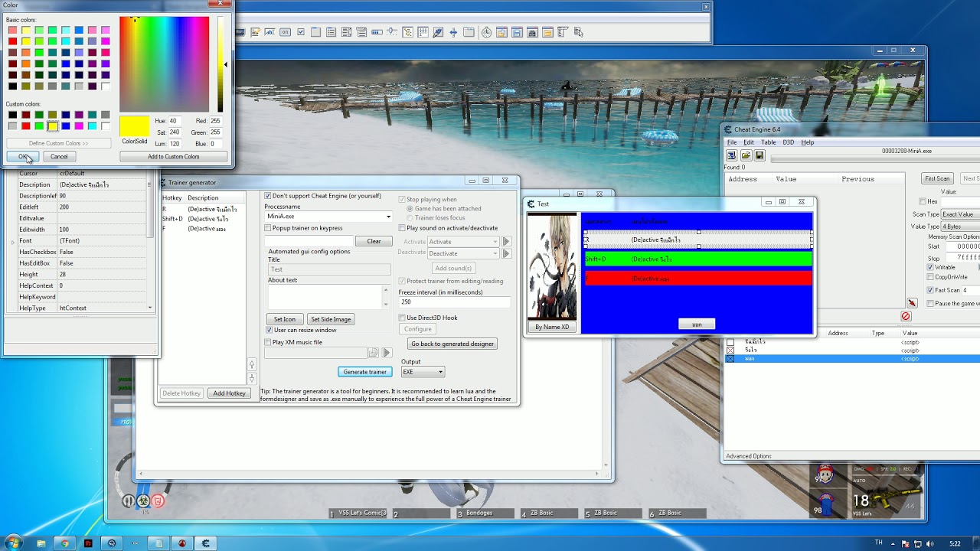Click About text scroll-down arrow
Image resolution: width=980 pixels, height=551 pixels.
[x=387, y=304]
